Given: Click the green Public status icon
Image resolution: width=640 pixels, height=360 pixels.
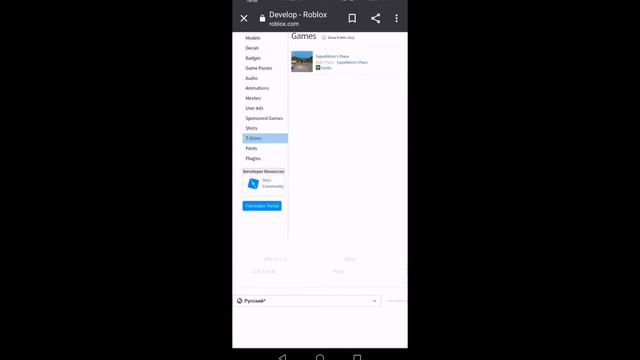Looking at the screenshot, I should (x=318, y=68).
